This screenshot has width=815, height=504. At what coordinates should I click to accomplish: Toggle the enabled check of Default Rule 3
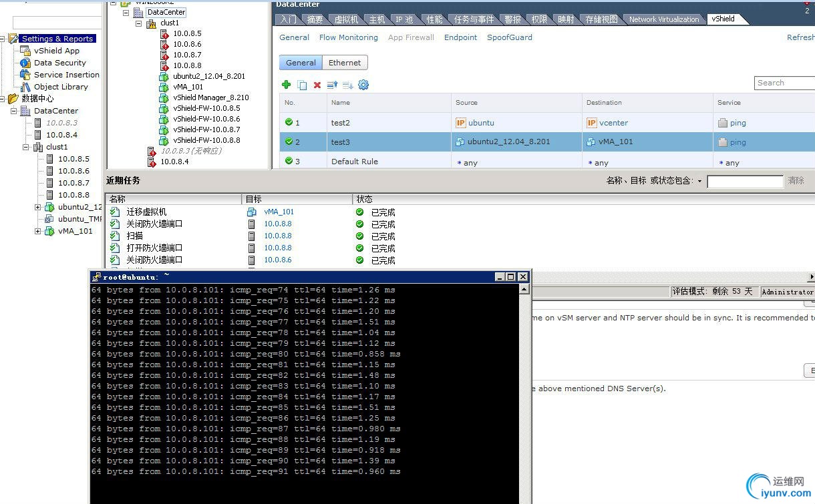(x=289, y=161)
